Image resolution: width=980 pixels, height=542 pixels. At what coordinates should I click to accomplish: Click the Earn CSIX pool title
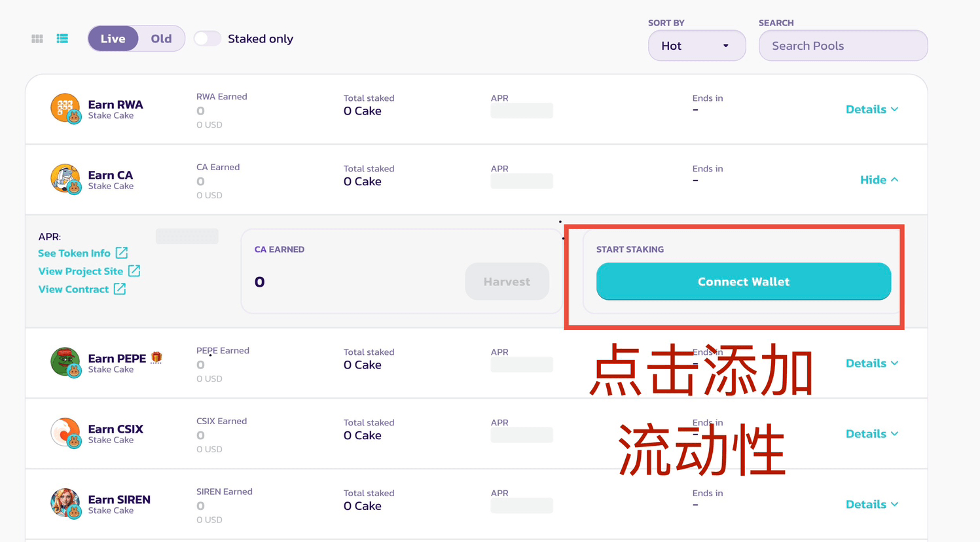tap(115, 429)
